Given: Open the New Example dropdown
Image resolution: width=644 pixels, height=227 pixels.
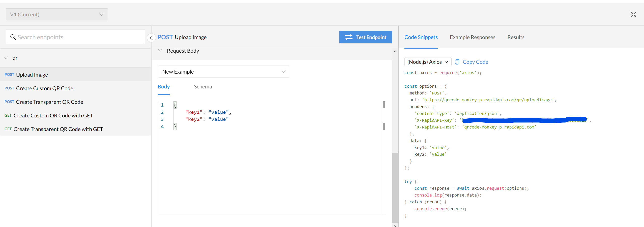Looking at the screenshot, I should 224,72.
